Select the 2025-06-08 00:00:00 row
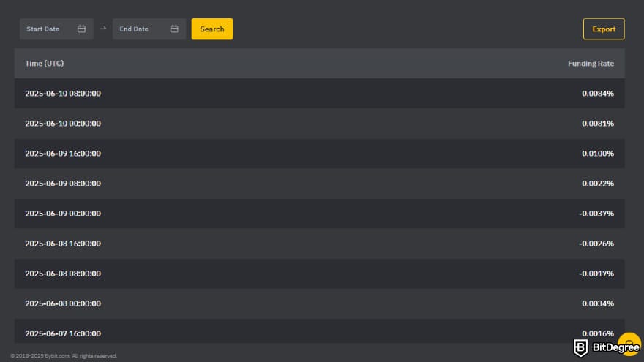This screenshot has height=362, width=644. pos(320,303)
